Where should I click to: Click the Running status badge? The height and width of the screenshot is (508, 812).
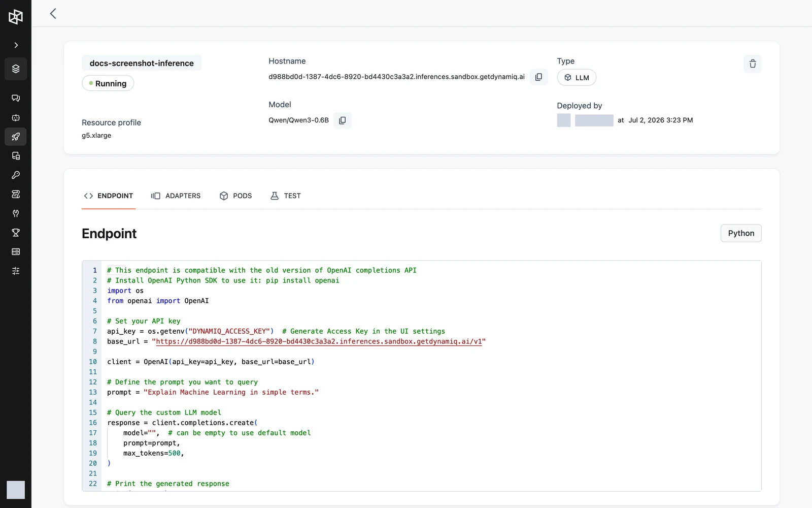[108, 83]
